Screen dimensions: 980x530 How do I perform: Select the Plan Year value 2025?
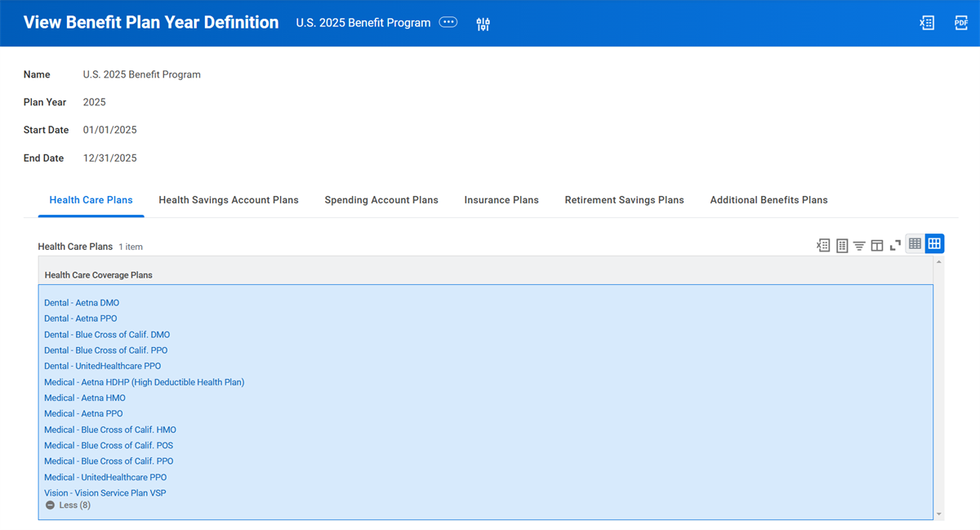[x=95, y=102]
